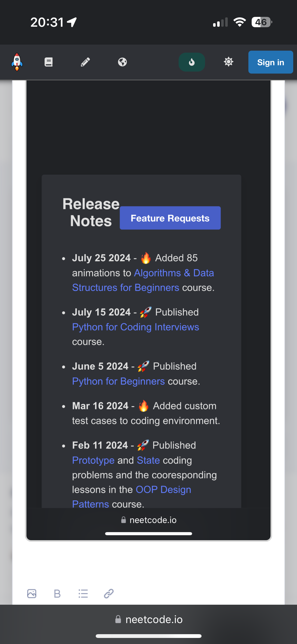Tap the neetcode.io address bar
This screenshot has height=644, width=297.
(154, 619)
